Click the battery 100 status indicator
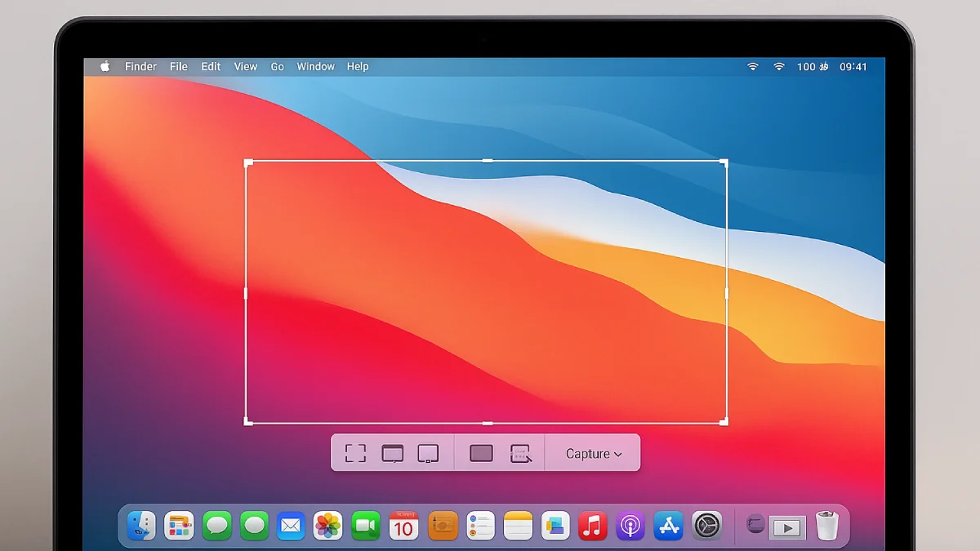 click(x=813, y=67)
